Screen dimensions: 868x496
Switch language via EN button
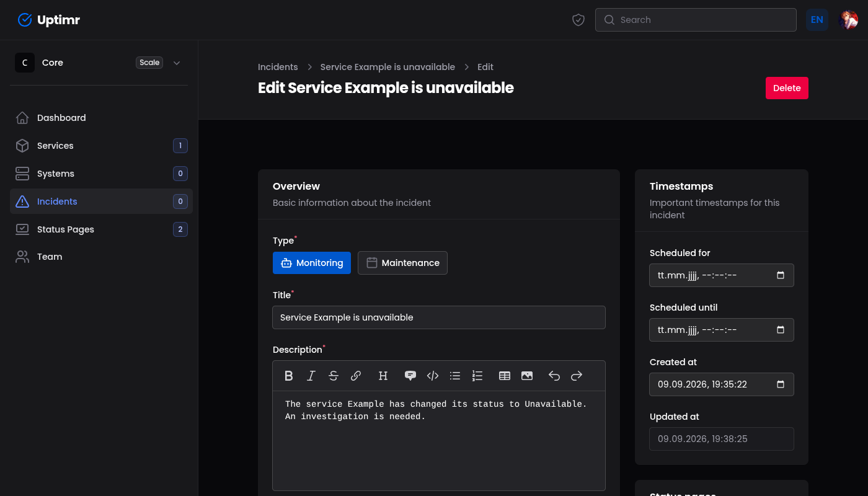(817, 20)
